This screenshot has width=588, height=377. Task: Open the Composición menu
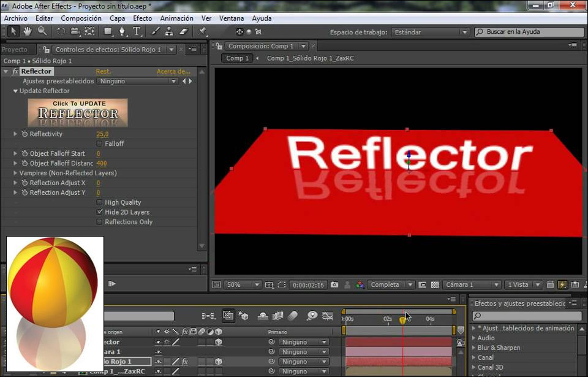coord(81,18)
